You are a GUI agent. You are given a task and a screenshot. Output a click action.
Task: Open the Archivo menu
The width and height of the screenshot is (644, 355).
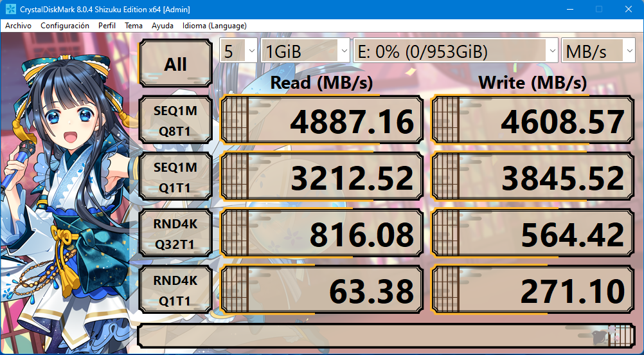click(18, 26)
